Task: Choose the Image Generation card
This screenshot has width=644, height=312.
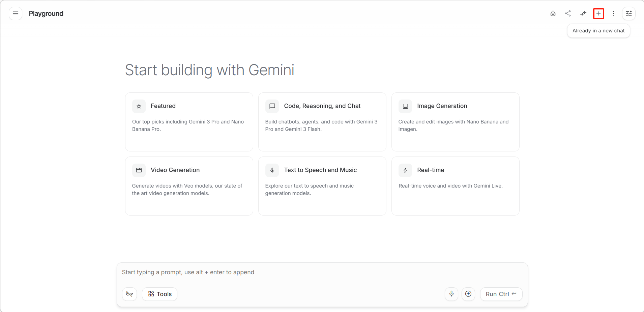Action: pos(455,122)
